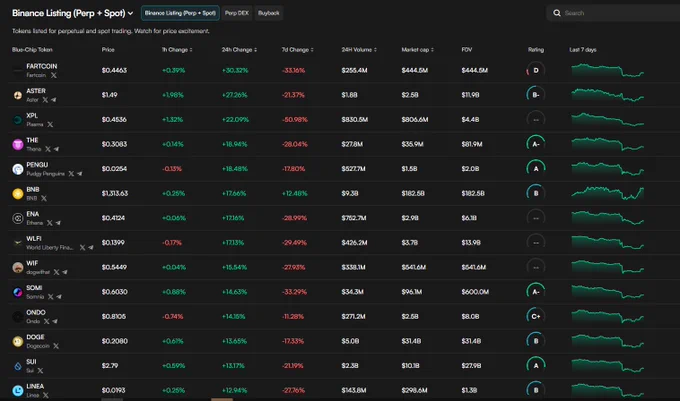The height and width of the screenshot is (401, 680).
Task: Click the BNB token logo
Action: coord(18,193)
